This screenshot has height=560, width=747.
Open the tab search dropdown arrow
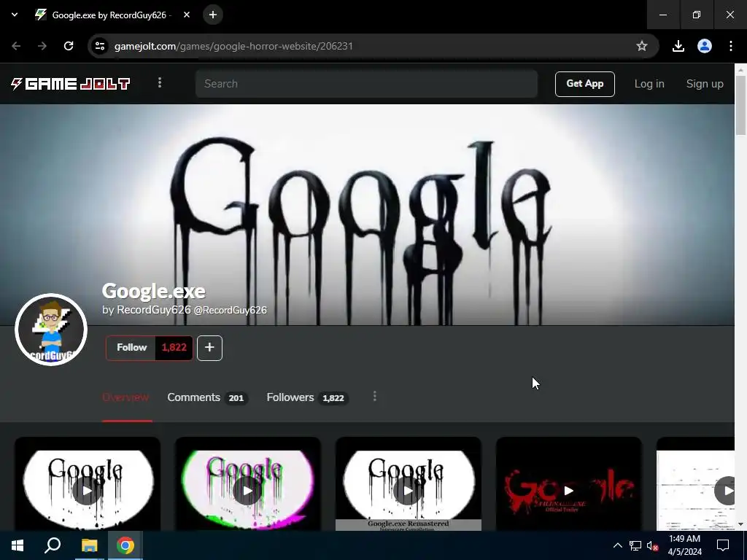click(x=15, y=15)
